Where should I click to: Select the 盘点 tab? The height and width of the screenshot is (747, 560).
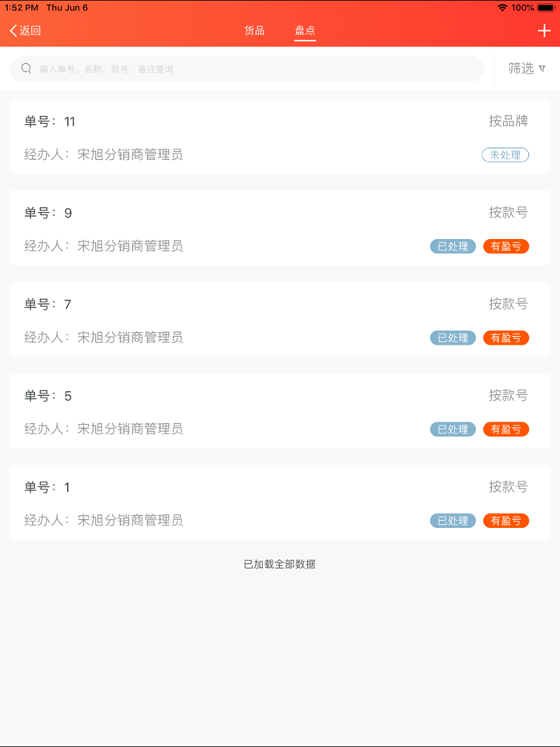304,30
